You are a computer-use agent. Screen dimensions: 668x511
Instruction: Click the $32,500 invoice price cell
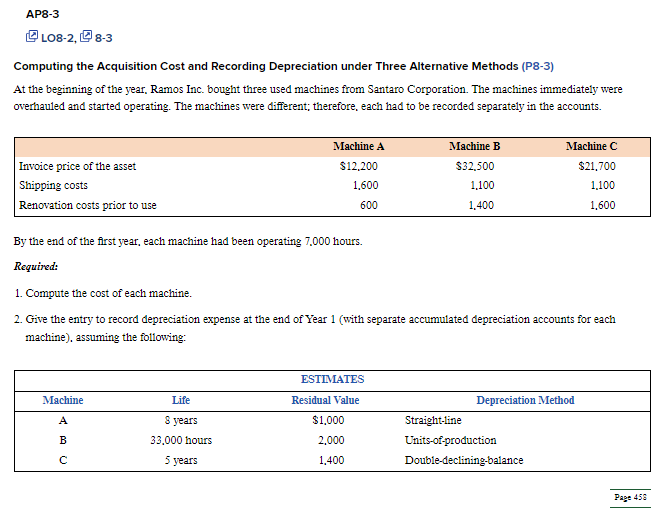pos(475,166)
